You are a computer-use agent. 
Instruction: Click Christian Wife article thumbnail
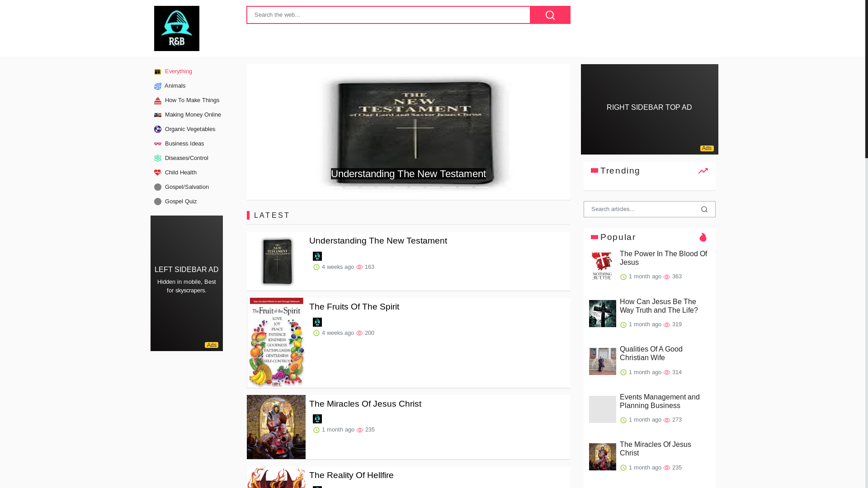tap(602, 361)
